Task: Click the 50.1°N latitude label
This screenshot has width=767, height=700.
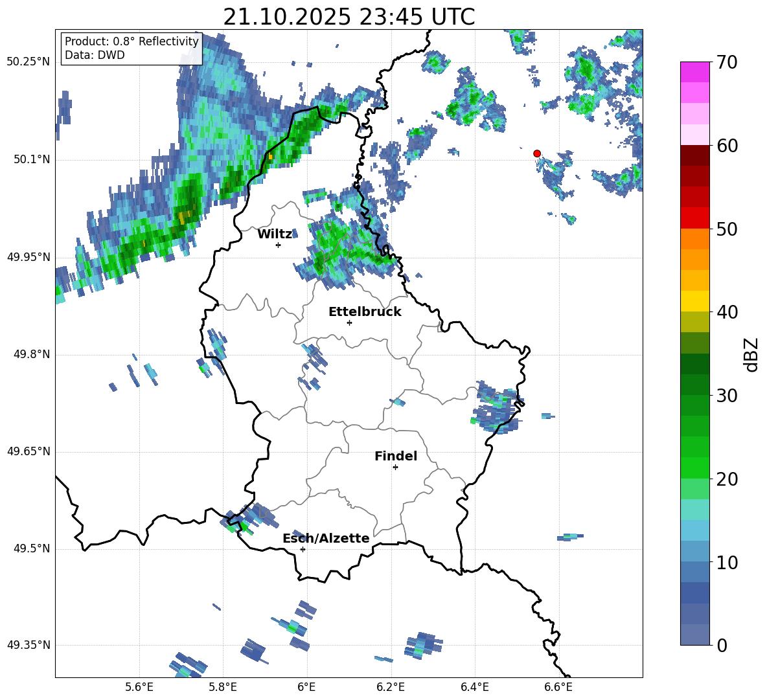Action: [x=32, y=160]
